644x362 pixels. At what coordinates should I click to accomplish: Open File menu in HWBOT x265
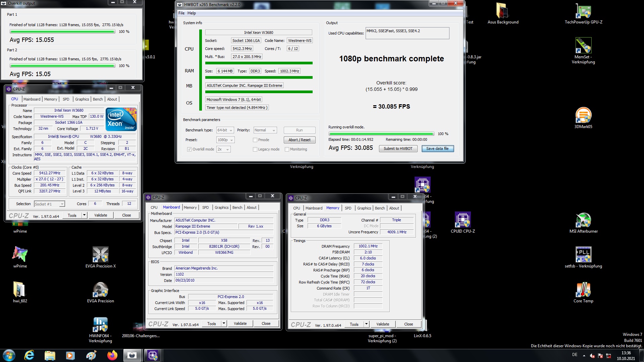(181, 13)
